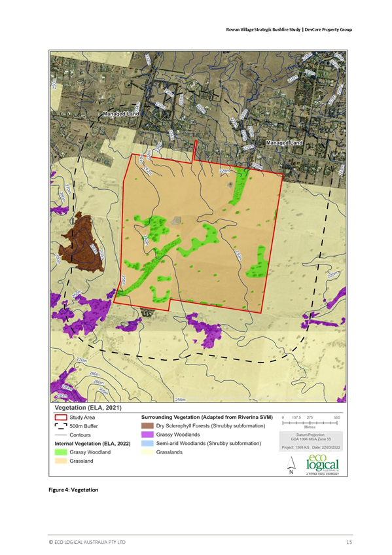Screen dimensions: 392x555
Task: Click the left Managed Land map label
Action: [120, 114]
